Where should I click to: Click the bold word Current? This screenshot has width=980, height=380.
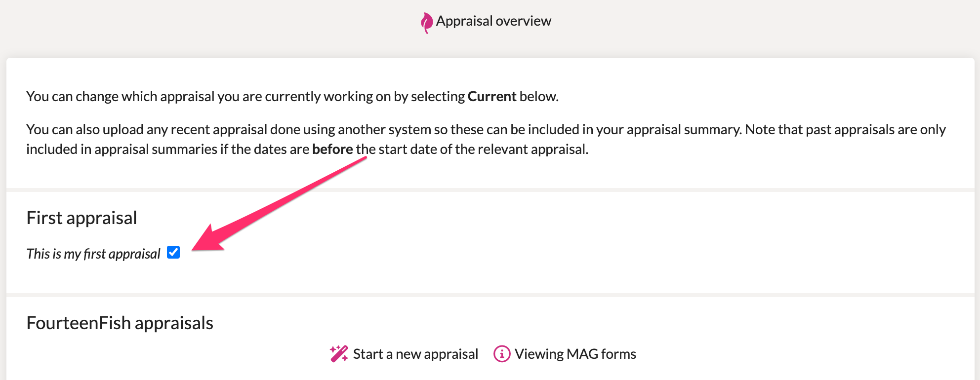492,96
